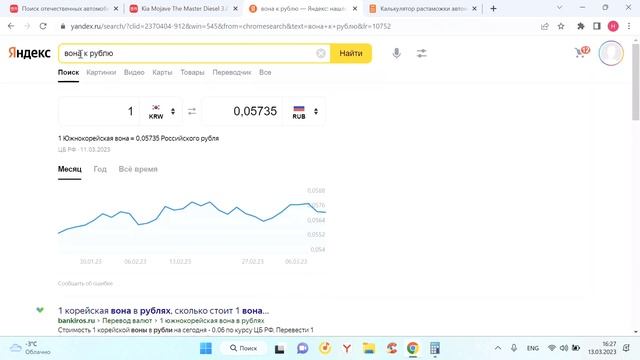The image size is (640, 360).
Task: Click the browser address bar
Action: [298, 26]
